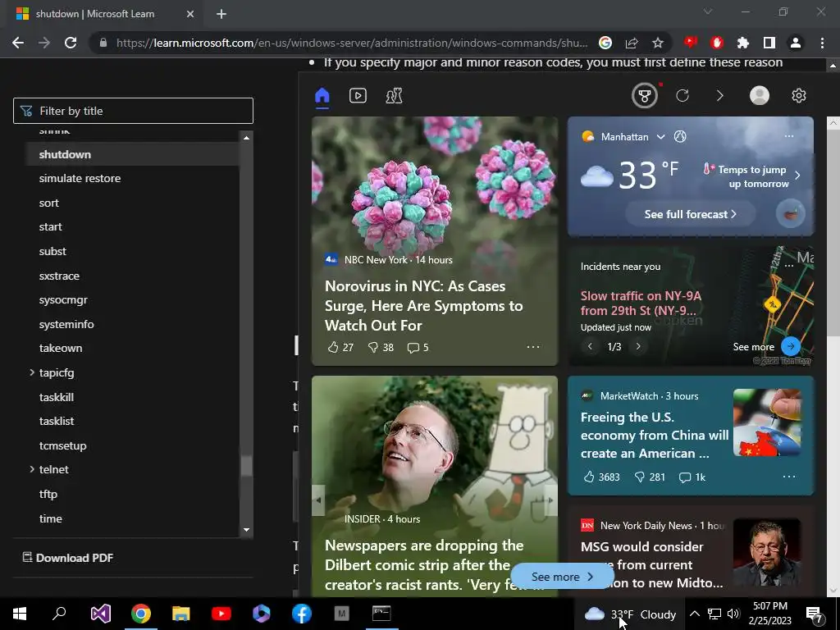The image size is (840, 630).
Task: Open more options on MarketWatch card
Action: click(x=788, y=477)
